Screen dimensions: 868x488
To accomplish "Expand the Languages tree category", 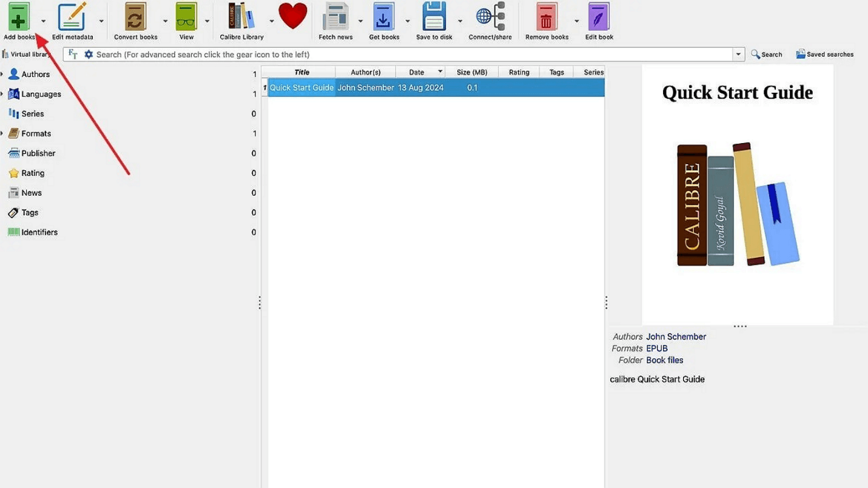I will click(2, 94).
